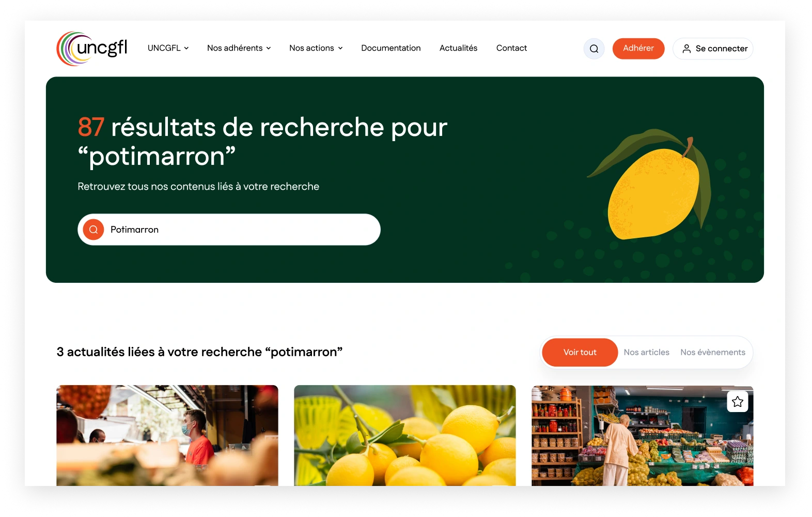The height and width of the screenshot is (517, 812).
Task: Click the Se connecter button
Action: (x=713, y=49)
